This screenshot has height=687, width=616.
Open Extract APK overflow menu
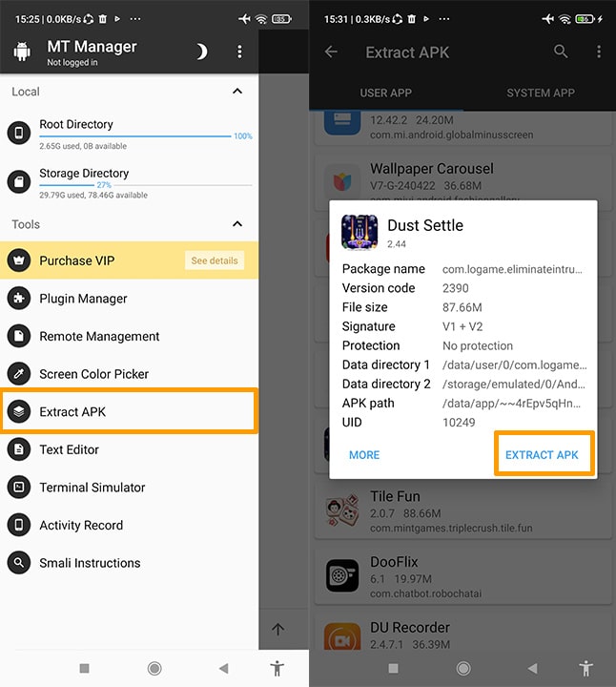[x=599, y=52]
